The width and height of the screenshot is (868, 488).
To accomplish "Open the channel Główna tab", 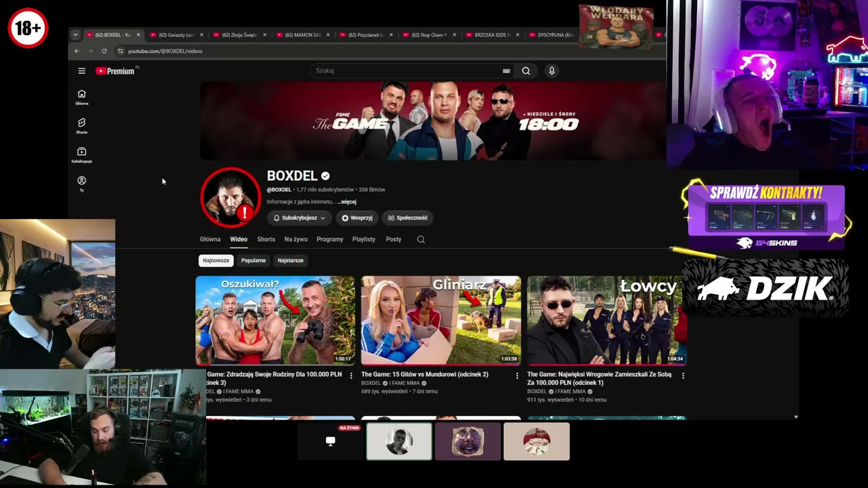I will coord(210,239).
